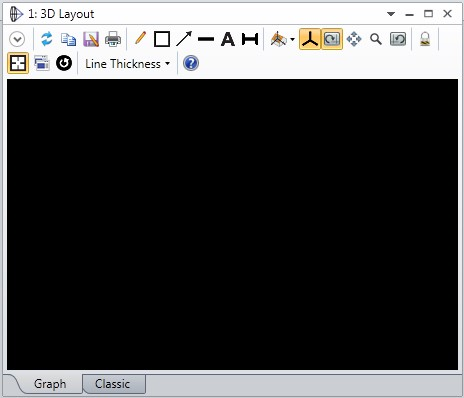Toggle the coordinate axes display button
The width and height of the screenshot is (464, 398).
[x=310, y=39]
